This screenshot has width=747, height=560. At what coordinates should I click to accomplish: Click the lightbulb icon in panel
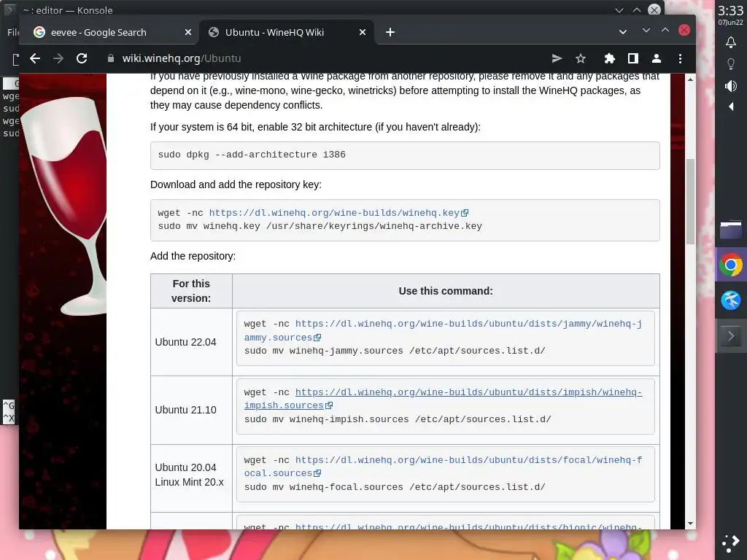tap(731, 64)
